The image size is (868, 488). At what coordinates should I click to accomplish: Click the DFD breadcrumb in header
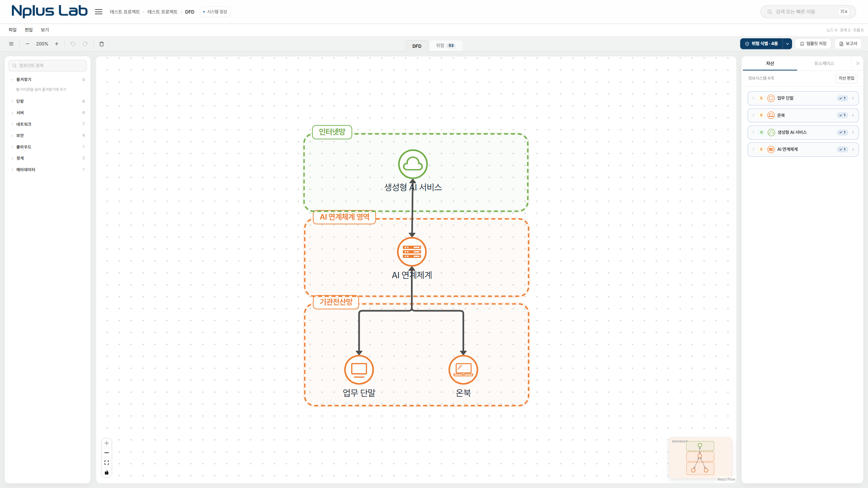click(x=190, y=12)
